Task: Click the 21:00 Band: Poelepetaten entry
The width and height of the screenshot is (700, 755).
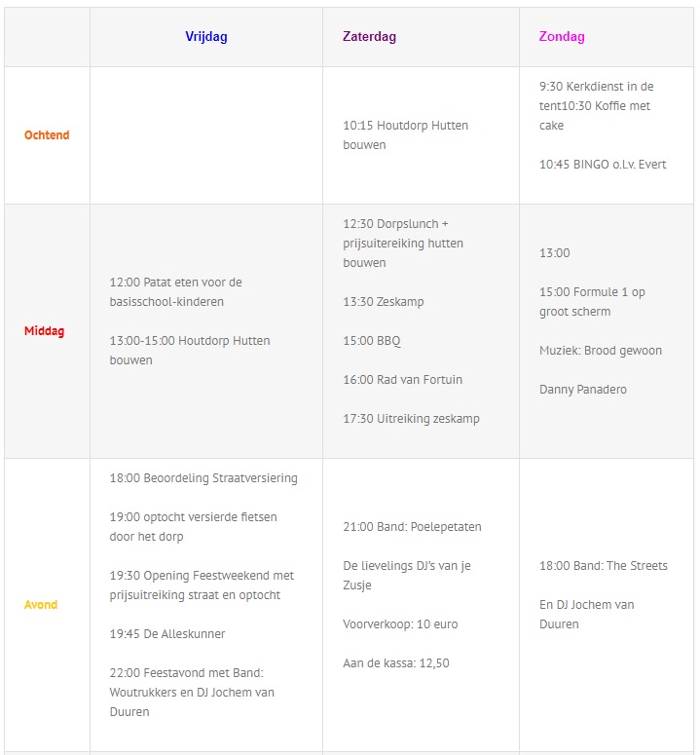Action: point(412,527)
